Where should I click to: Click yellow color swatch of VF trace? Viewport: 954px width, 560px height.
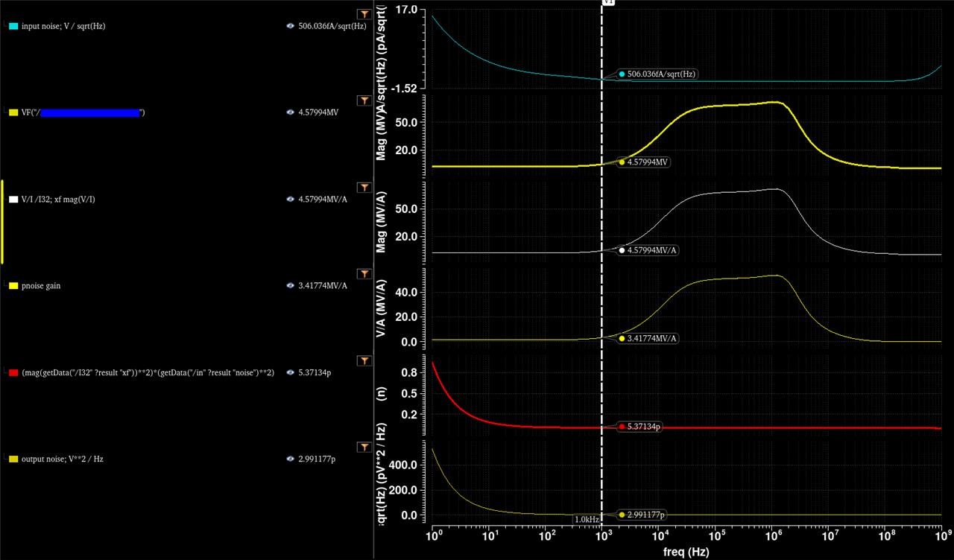tap(13, 112)
